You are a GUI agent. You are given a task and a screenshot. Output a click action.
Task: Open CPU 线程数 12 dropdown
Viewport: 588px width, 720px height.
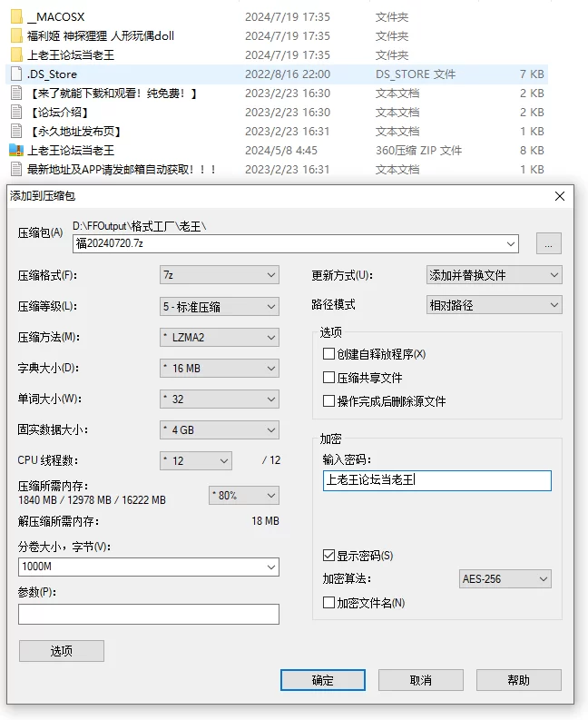[x=196, y=460]
